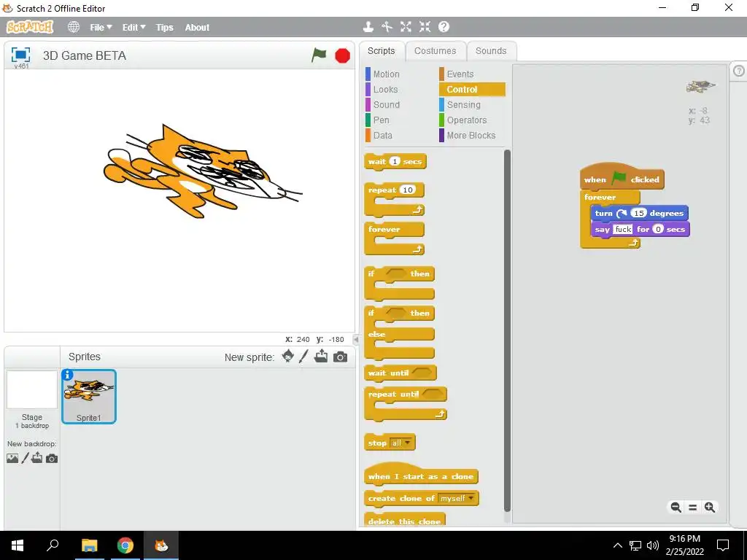Open Sprite1 info via blue i icon
The width and height of the screenshot is (747, 560).
point(68,375)
